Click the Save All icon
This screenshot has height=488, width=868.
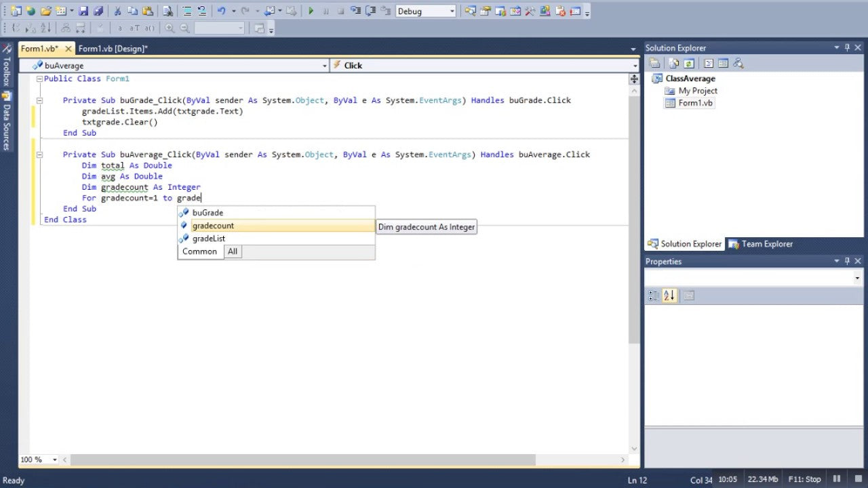[x=98, y=11]
